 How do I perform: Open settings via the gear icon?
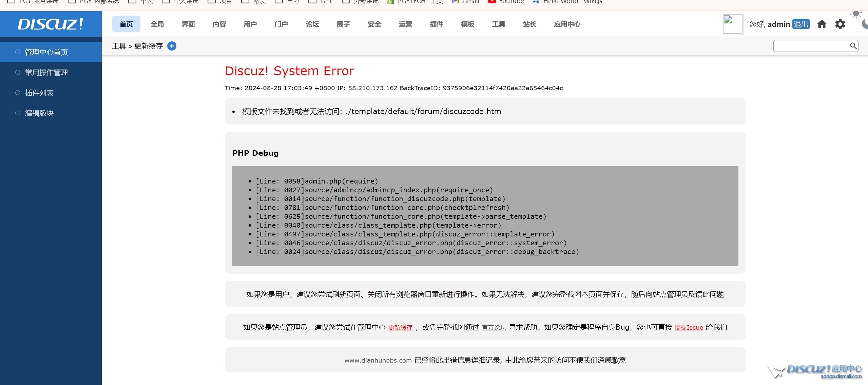click(840, 24)
